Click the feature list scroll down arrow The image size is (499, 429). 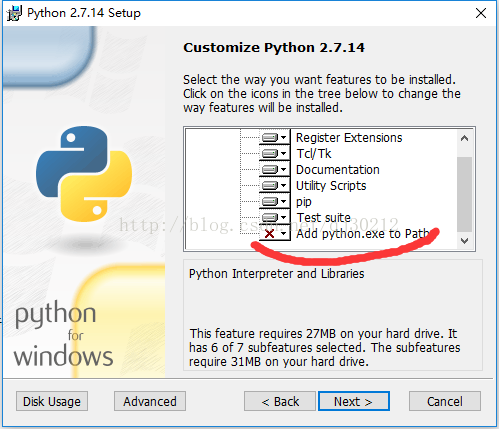coord(464,241)
